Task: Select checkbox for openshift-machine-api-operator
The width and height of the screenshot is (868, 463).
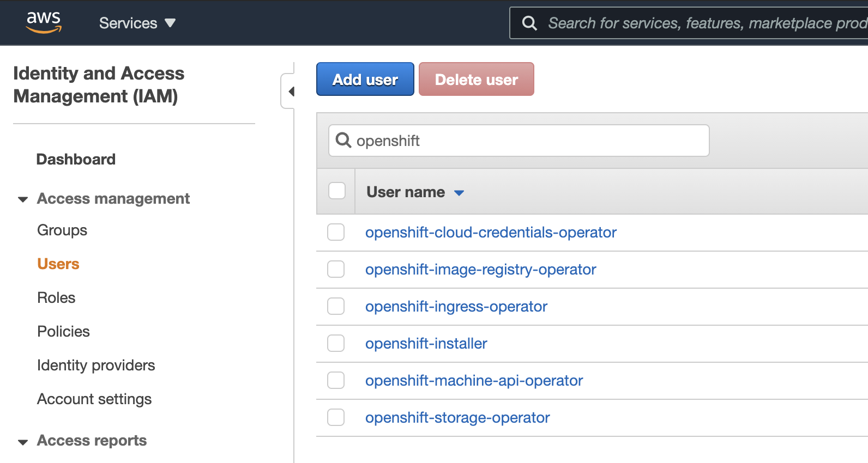Action: coord(336,380)
